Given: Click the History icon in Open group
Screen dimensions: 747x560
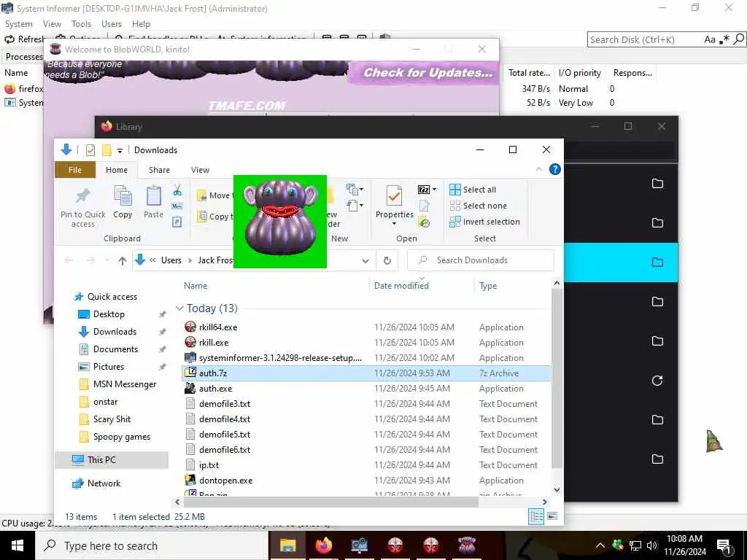Looking at the screenshot, I should pyautogui.click(x=424, y=222).
